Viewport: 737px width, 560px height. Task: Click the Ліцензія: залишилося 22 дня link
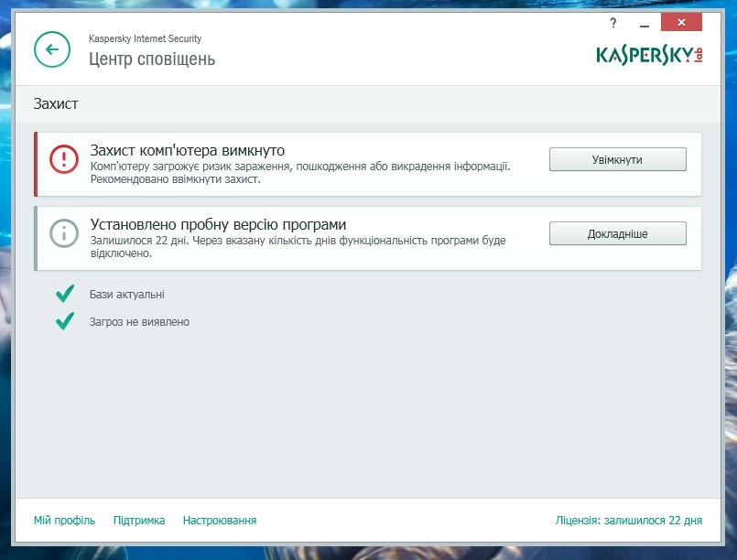(629, 521)
